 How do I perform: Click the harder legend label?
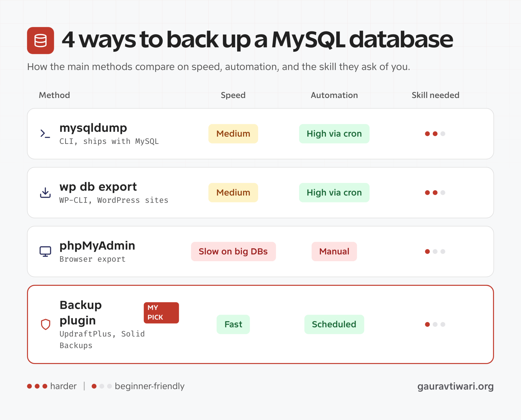tap(63, 386)
